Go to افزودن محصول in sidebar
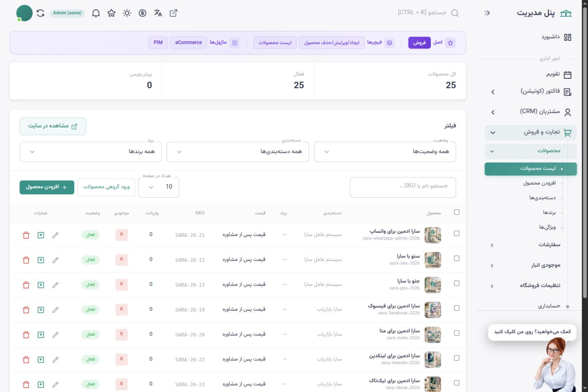The width and height of the screenshot is (588, 392). 539,183
